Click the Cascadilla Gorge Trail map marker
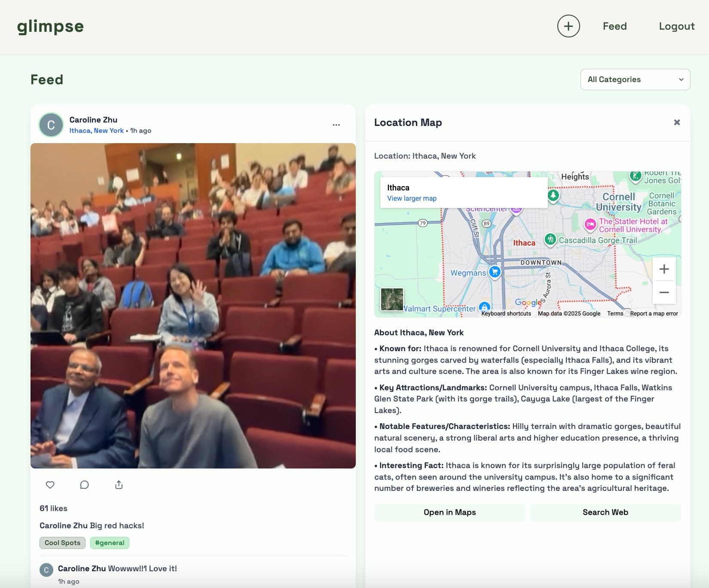Viewport: 709px width, 588px height. pos(550,239)
